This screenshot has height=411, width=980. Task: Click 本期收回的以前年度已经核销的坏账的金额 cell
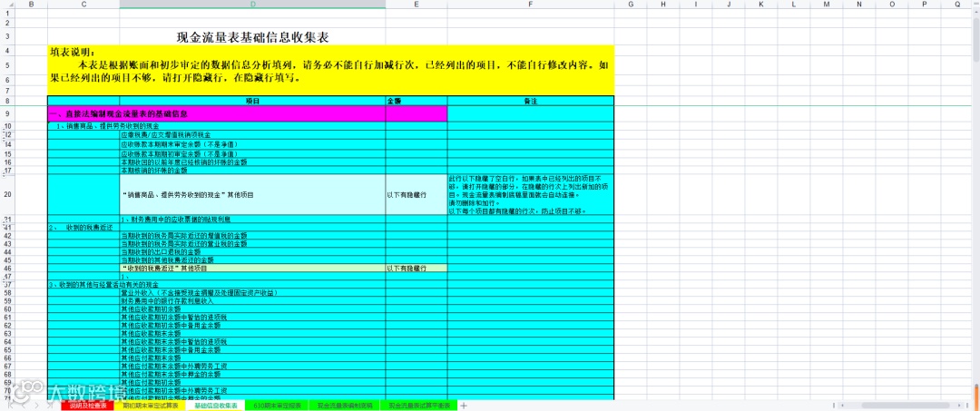[252, 161]
